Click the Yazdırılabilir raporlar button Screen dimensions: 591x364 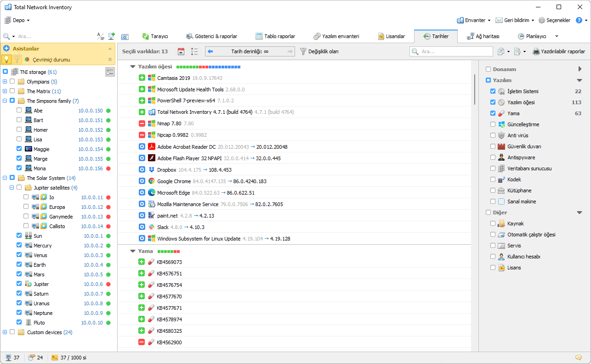[559, 51]
